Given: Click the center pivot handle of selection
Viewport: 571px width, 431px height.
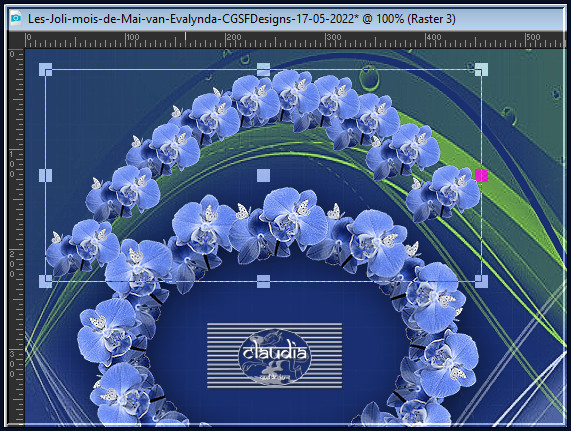Looking at the screenshot, I should [x=263, y=175].
